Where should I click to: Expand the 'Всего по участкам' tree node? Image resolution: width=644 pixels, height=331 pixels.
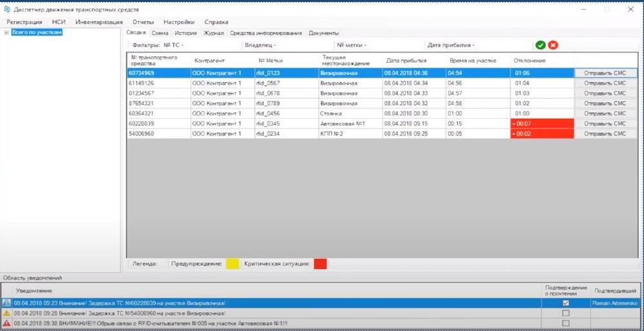[x=6, y=32]
